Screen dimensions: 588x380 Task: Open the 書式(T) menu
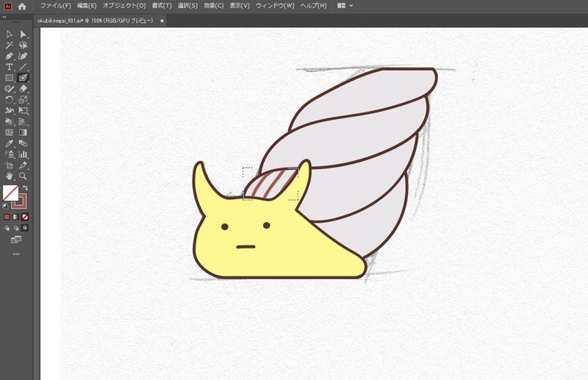[x=162, y=6]
